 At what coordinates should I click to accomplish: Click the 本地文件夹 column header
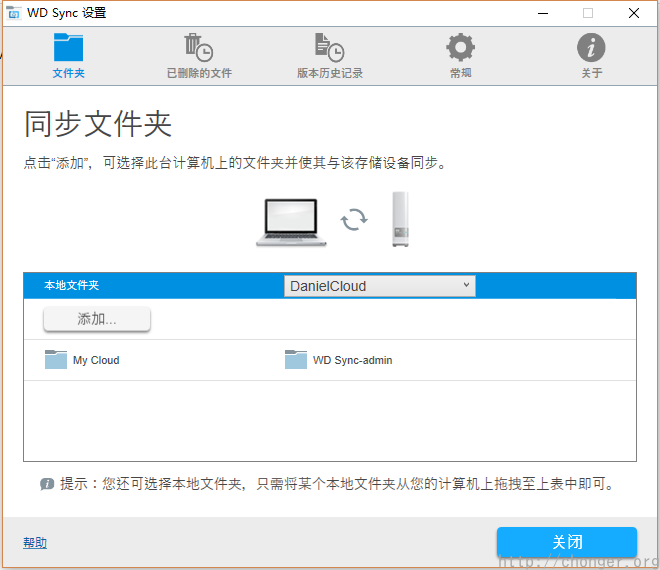pyautogui.click(x=72, y=285)
